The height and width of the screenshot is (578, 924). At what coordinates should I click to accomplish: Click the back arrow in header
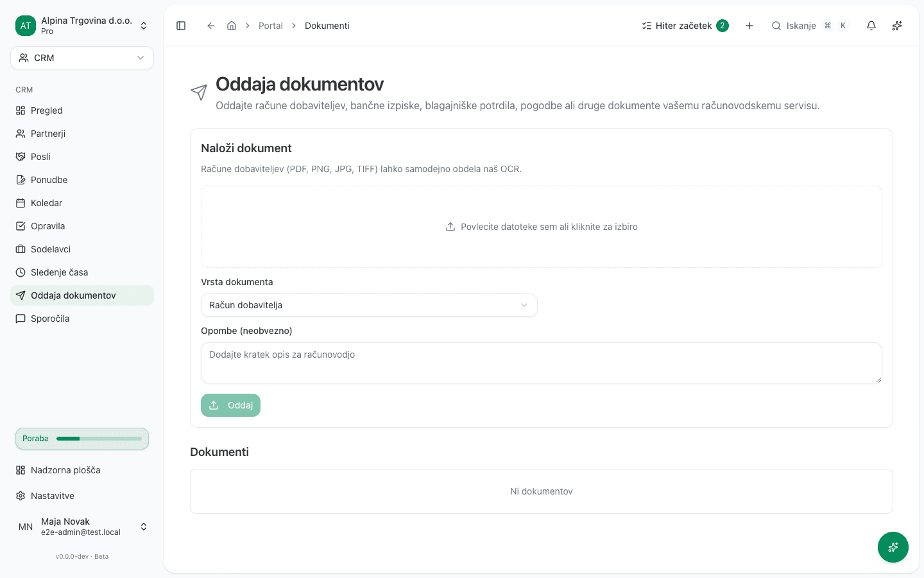pos(210,26)
